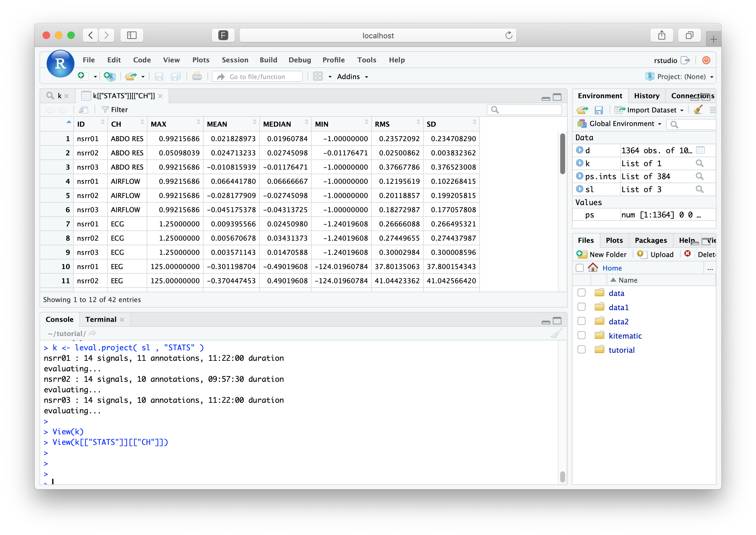Toggle the kitematic folder checkbox
The width and height of the screenshot is (756, 535).
(582, 335)
